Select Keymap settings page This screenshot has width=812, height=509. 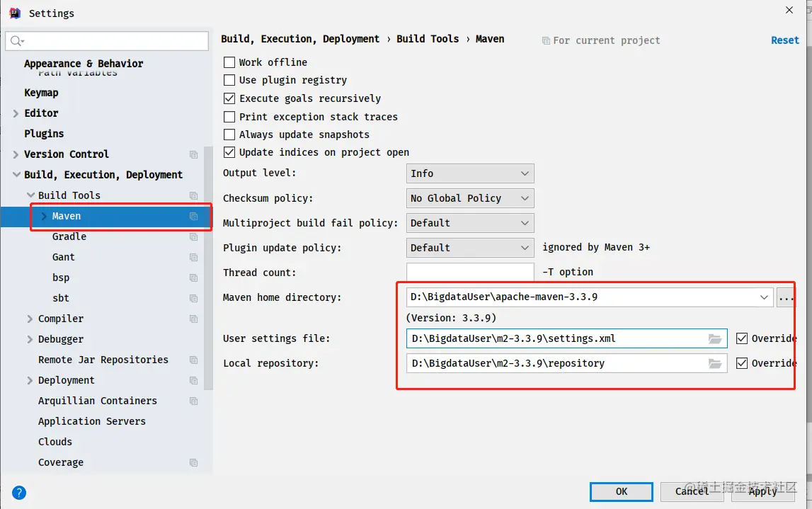(41, 93)
